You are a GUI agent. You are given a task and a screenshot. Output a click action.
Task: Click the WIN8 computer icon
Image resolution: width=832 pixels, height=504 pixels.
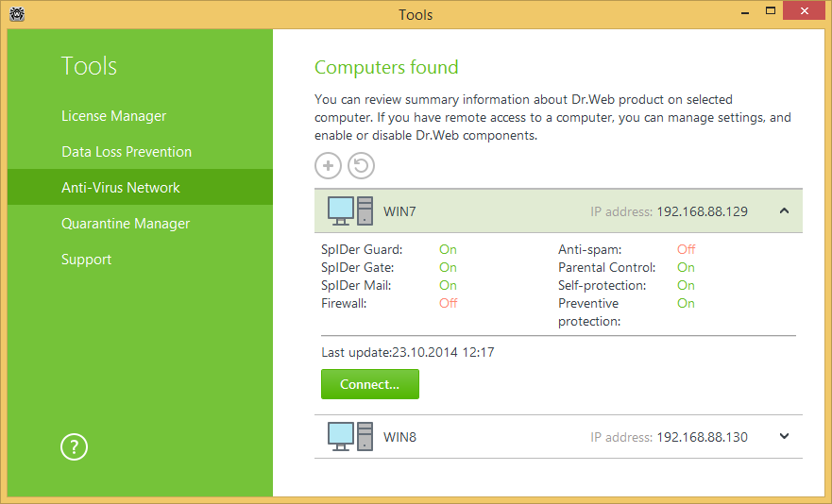(350, 437)
